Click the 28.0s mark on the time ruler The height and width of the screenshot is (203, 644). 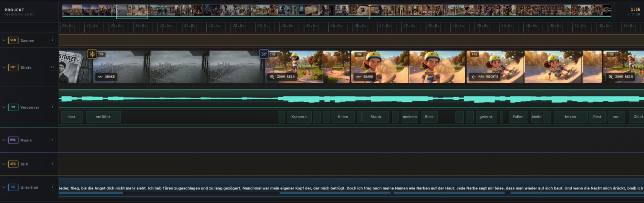[x=434, y=26]
